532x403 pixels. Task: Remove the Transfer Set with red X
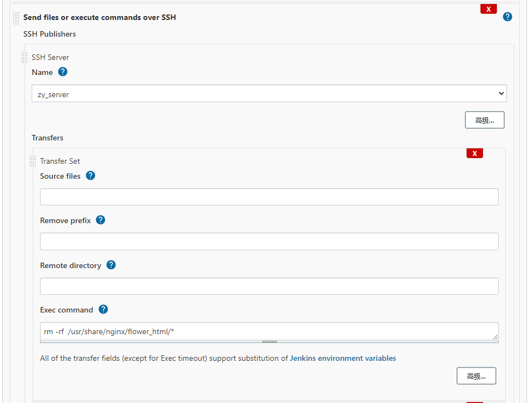474,153
